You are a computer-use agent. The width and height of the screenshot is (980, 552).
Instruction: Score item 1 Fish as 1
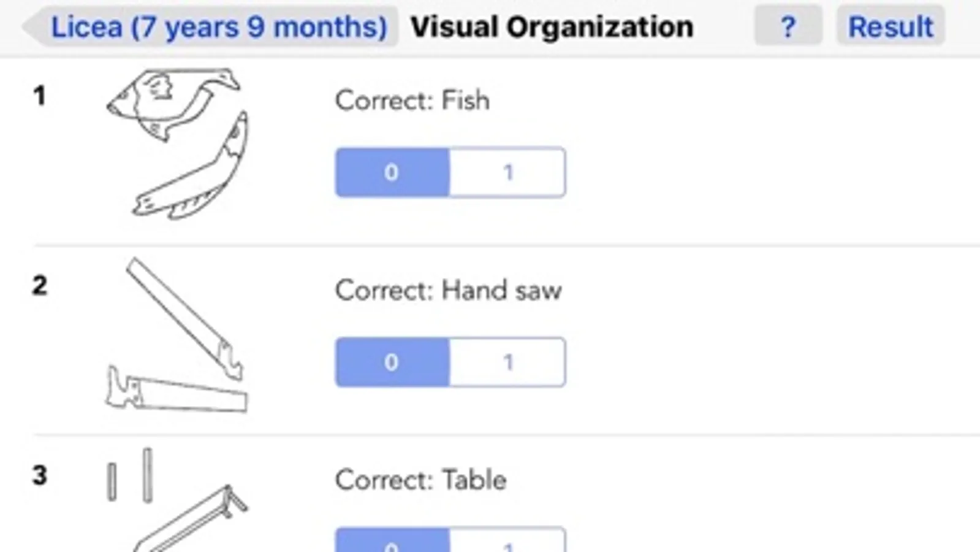(x=507, y=172)
